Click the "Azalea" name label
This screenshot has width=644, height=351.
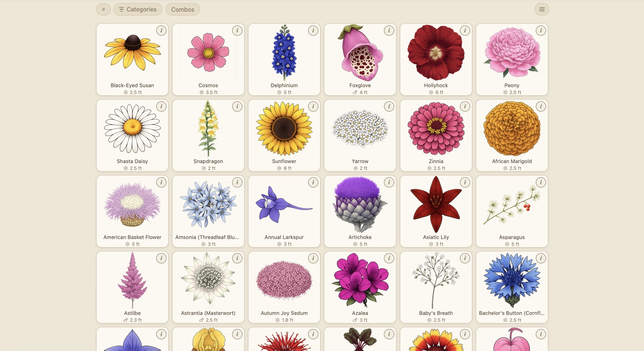360,313
